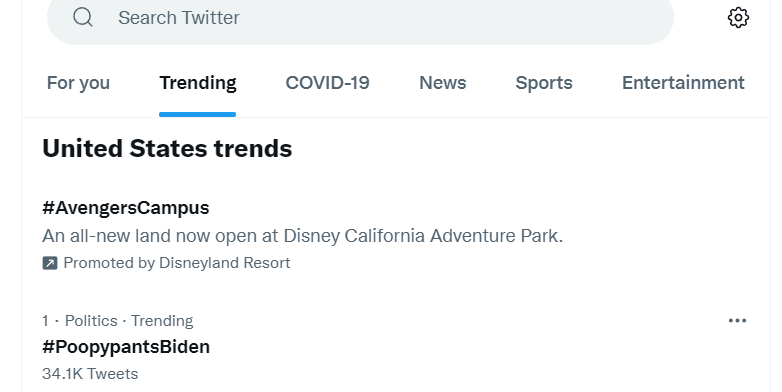Click the 34.1K Tweets count
The width and height of the screenshot is (782, 392).
click(90, 374)
